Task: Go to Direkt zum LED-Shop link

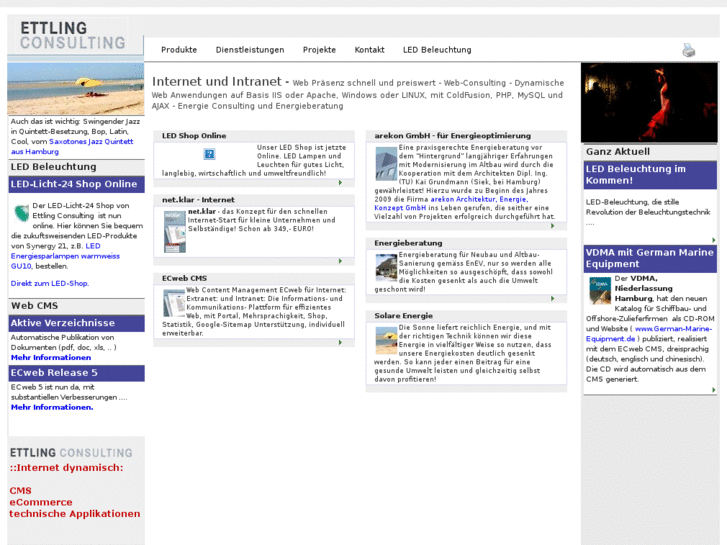Action: (x=50, y=283)
